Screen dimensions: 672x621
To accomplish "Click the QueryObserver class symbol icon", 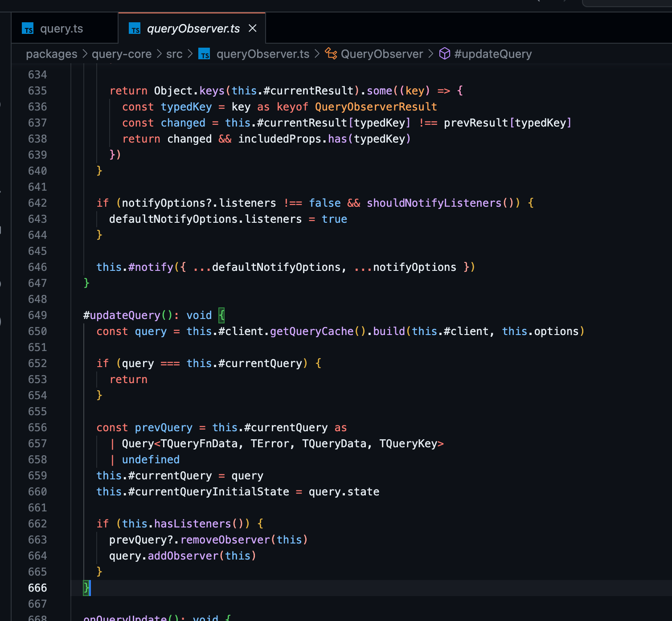I will [331, 54].
